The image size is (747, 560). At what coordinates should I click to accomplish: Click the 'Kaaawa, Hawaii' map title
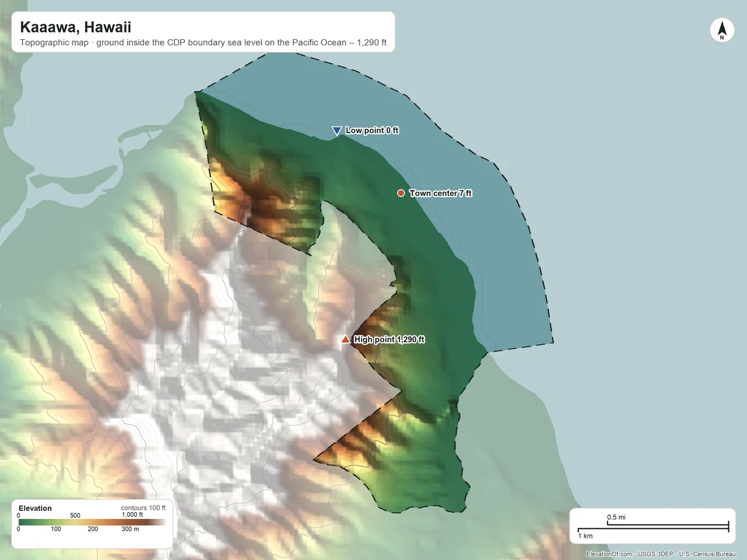point(75,27)
